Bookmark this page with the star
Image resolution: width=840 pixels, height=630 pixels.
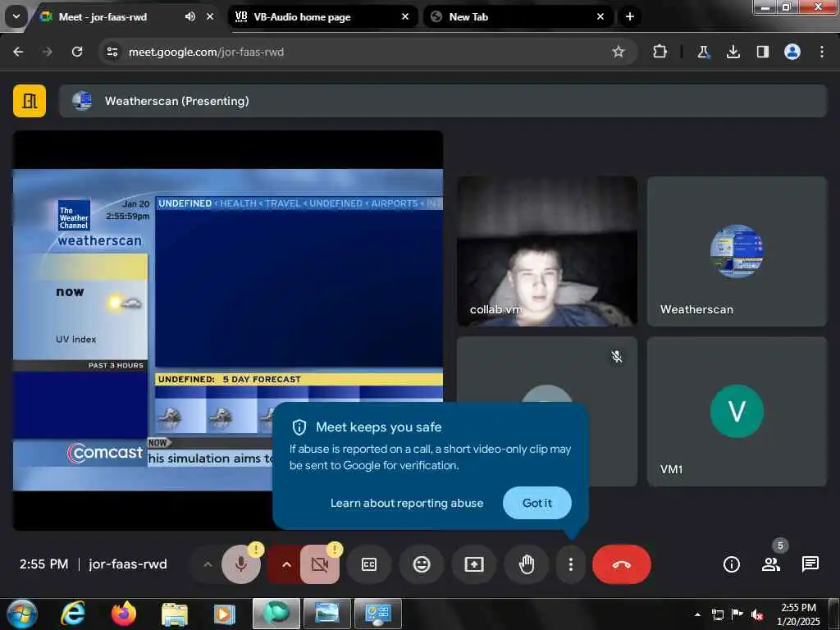pos(619,52)
